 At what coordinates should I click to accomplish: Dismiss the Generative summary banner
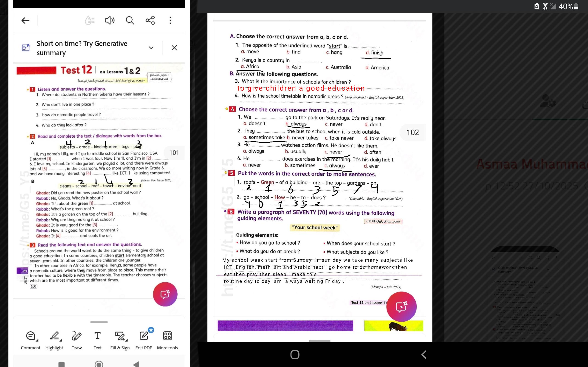[174, 47]
